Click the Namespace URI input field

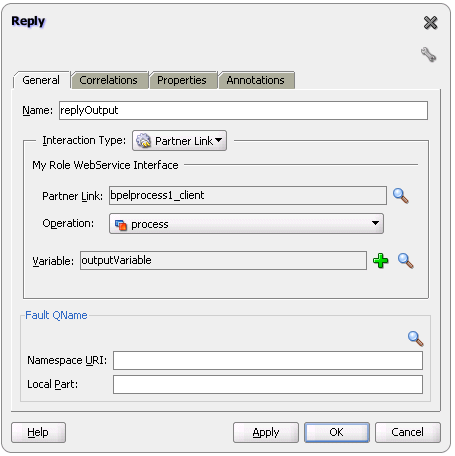coord(268,360)
